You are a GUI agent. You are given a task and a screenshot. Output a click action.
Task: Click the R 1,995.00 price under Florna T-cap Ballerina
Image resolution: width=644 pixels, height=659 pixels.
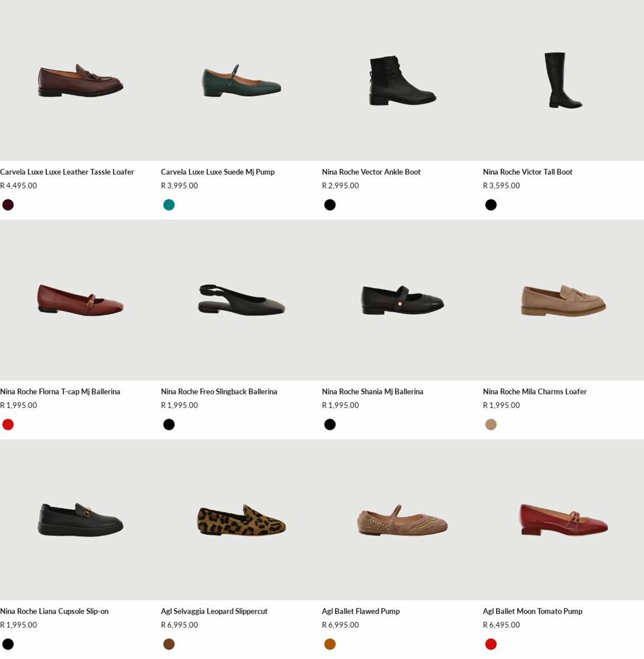[x=19, y=406]
